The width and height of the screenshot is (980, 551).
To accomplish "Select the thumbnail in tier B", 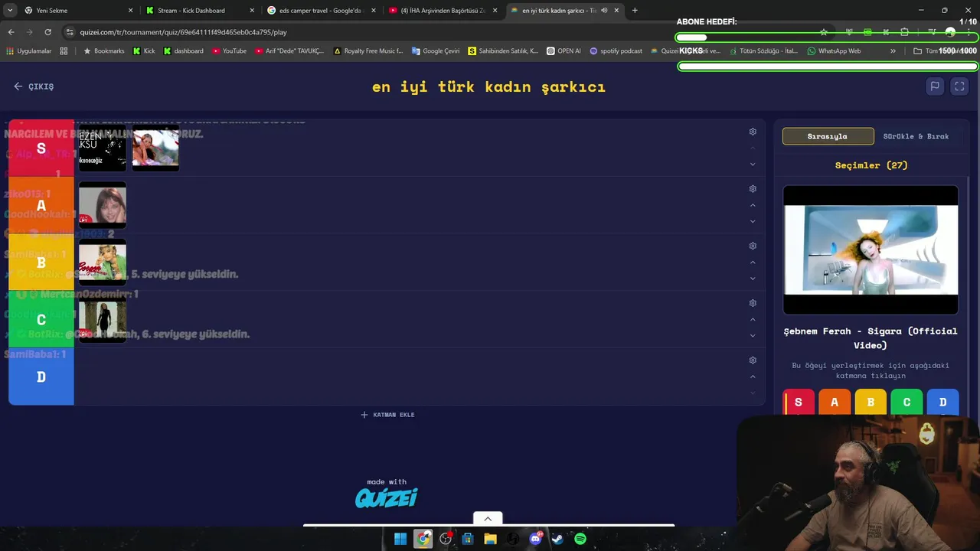I will 103,262.
